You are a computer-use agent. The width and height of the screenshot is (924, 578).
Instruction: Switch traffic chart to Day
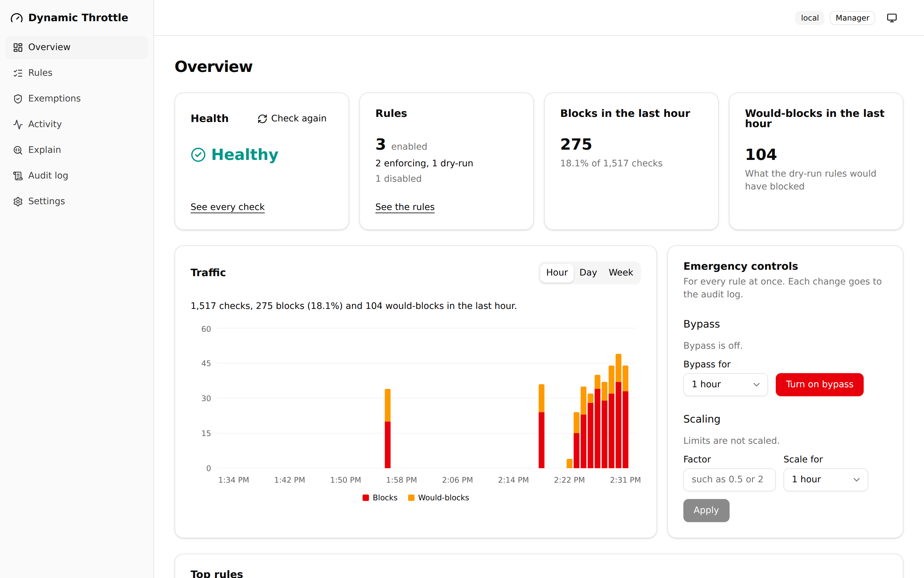coord(588,273)
